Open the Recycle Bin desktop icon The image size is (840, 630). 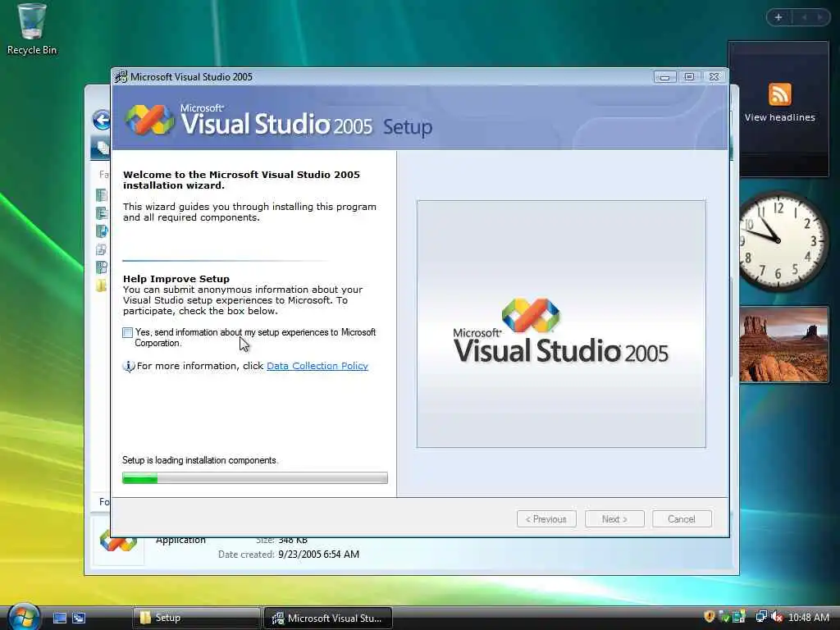(32, 30)
